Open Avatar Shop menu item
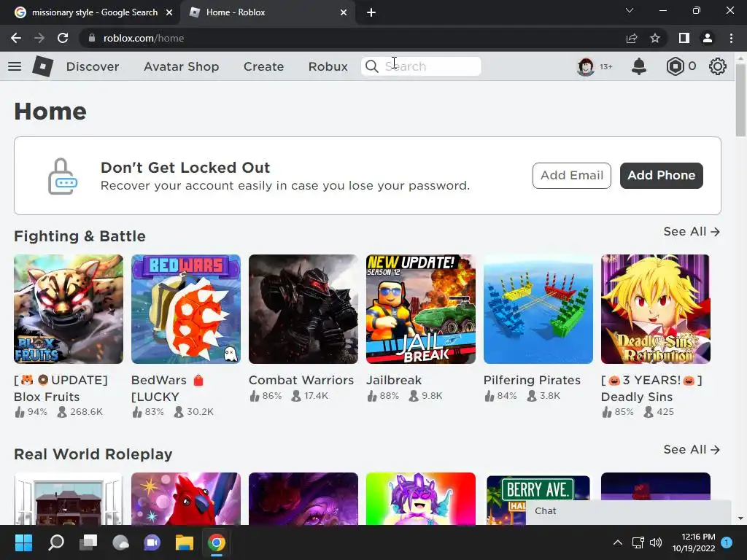 (x=182, y=66)
